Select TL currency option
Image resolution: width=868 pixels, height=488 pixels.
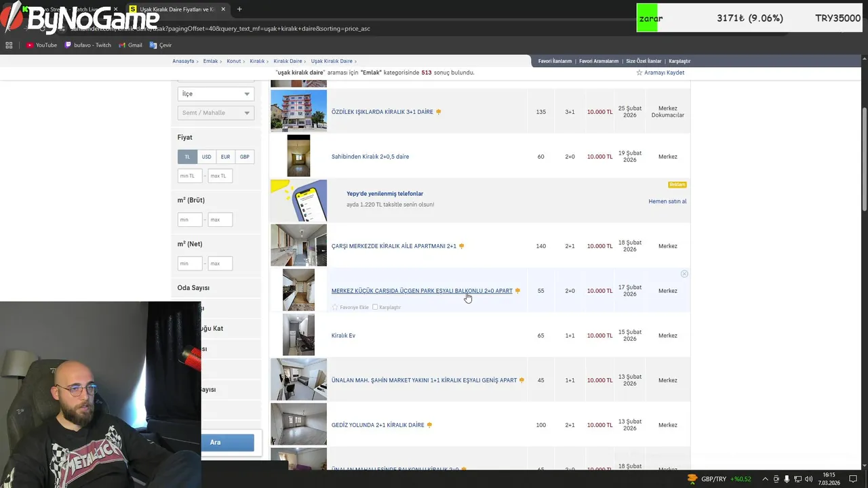[188, 157]
